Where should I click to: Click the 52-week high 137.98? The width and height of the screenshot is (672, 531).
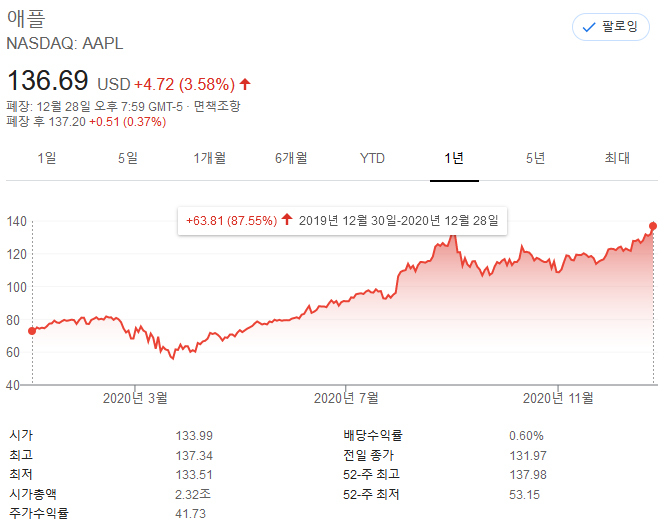click(528, 475)
